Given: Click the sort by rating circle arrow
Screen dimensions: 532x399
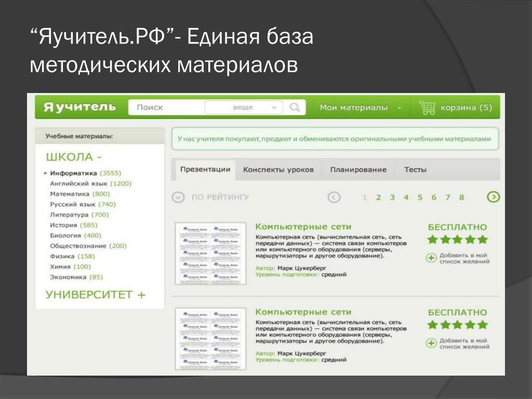Looking at the screenshot, I should (x=178, y=197).
